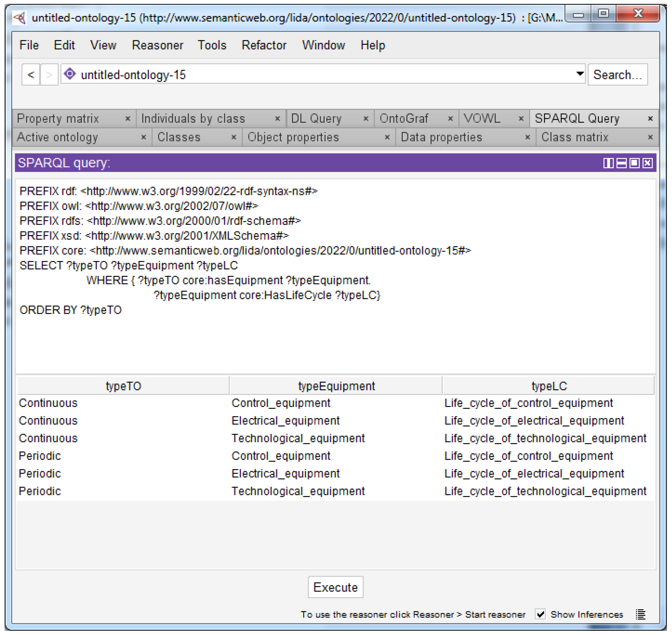Image resolution: width=672 pixels, height=635 pixels.
Task: Click the split horizontally panel icon
Action: pos(621,163)
